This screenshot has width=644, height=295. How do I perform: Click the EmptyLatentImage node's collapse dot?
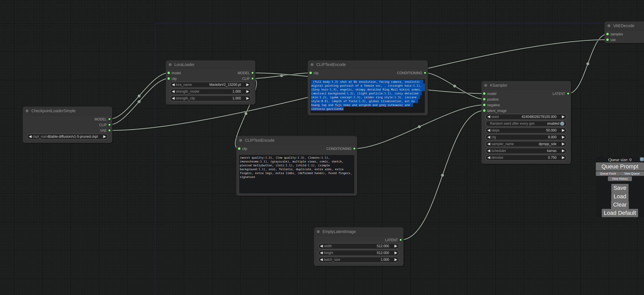[x=318, y=232]
